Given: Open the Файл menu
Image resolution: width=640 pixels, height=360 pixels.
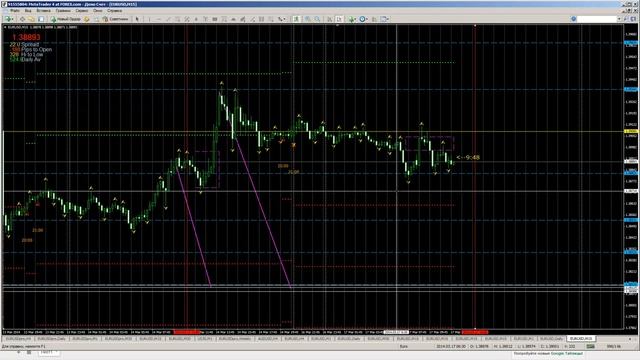Looking at the screenshot, I should [15, 11].
